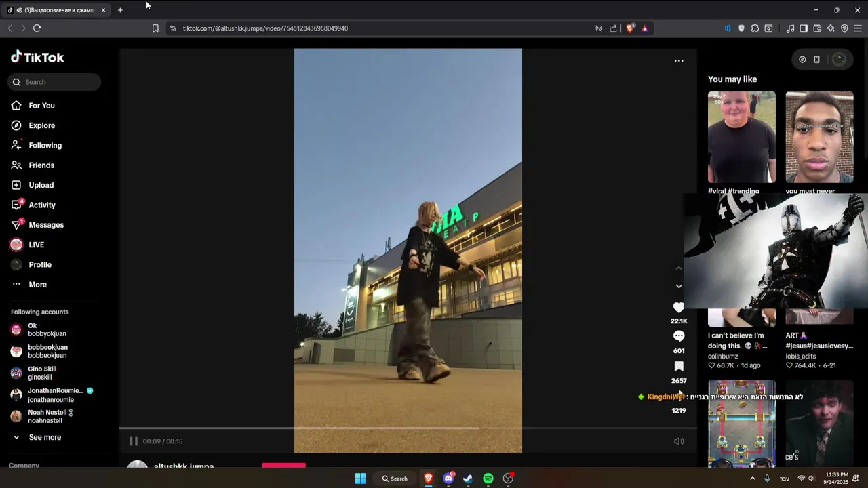868x488 pixels.
Task: Open JonathanRoumie following account
Action: point(56,395)
